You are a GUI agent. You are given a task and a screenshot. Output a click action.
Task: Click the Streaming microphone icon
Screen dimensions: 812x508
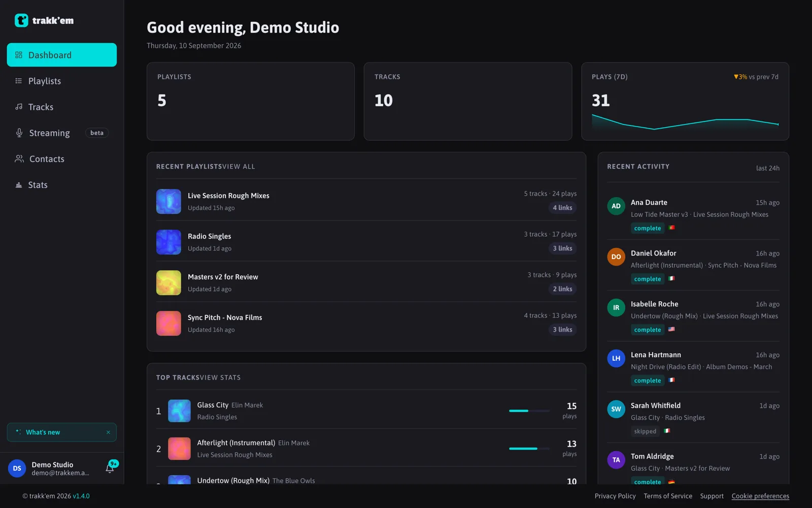coord(19,133)
